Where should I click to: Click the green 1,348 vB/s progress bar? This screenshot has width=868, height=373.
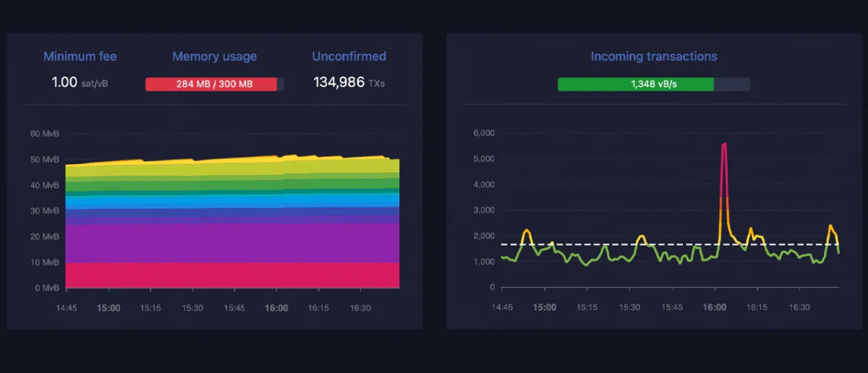click(637, 84)
